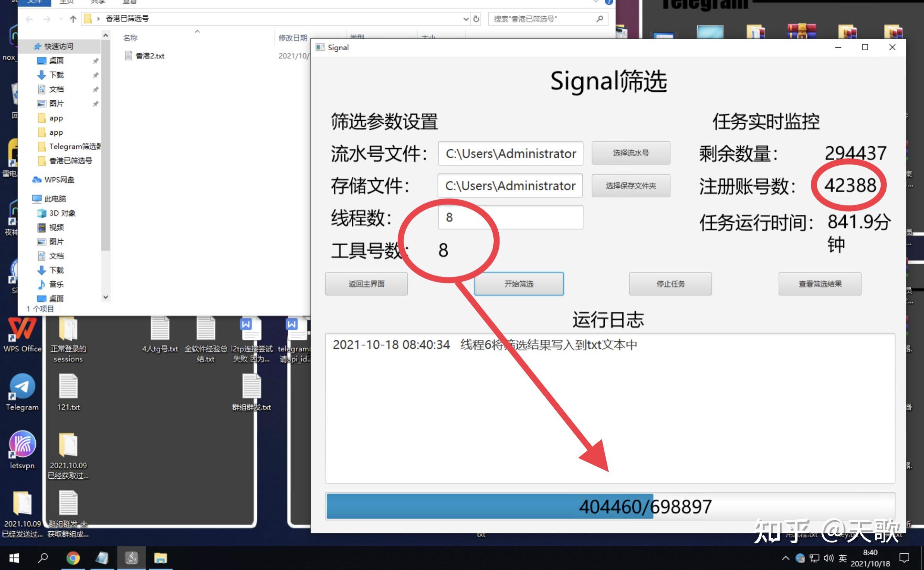Click Explorer Up one level arrow
This screenshot has height=570, width=924.
(73, 19)
